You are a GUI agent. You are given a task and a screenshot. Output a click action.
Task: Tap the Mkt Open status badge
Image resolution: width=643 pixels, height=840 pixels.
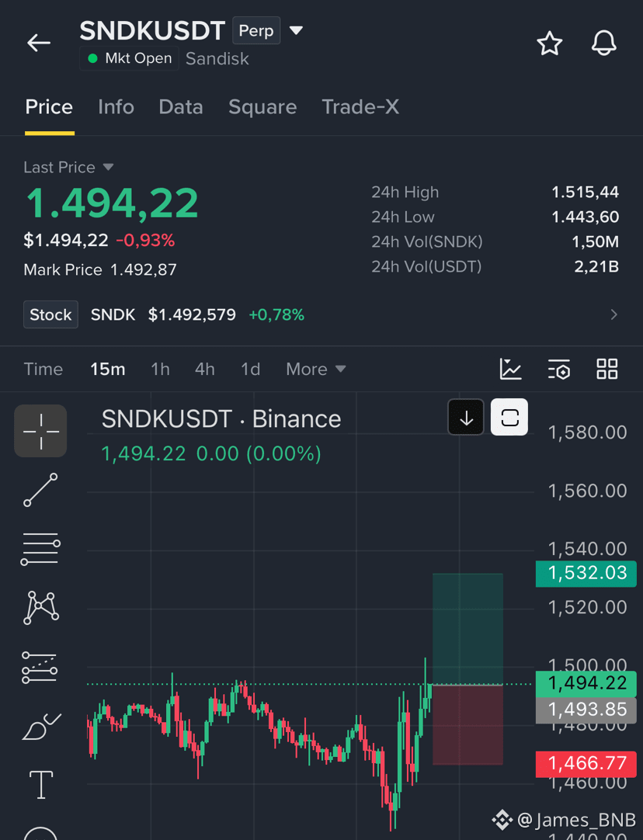tap(129, 58)
